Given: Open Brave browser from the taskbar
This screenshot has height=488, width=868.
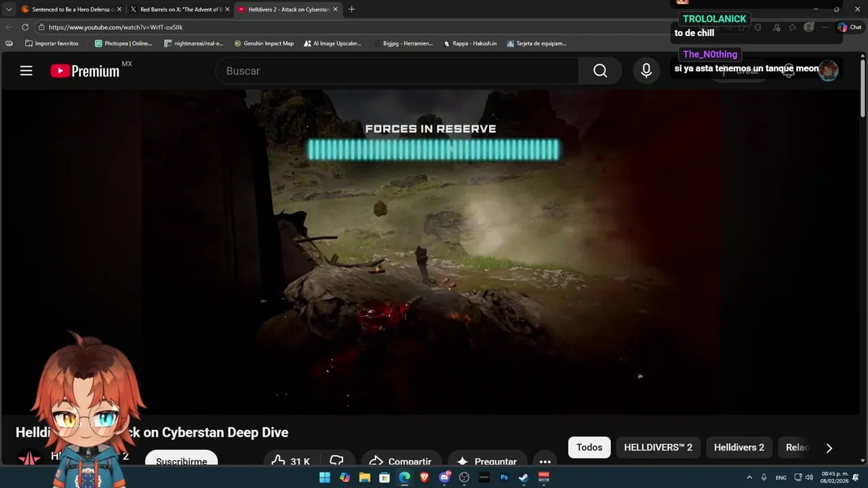Looking at the screenshot, I should (425, 477).
